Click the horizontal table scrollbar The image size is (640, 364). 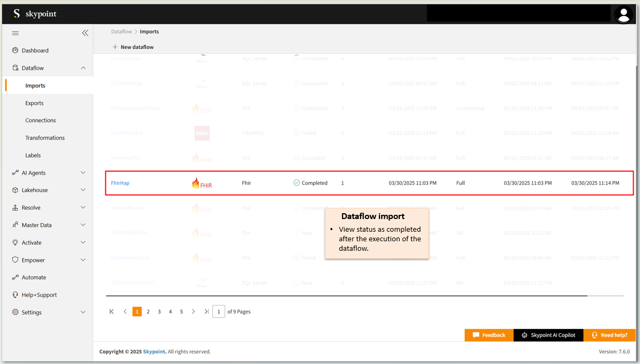pyautogui.click(x=346, y=296)
